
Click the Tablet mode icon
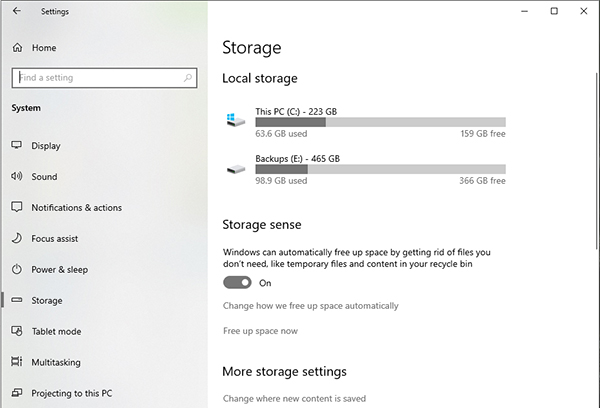click(x=16, y=331)
